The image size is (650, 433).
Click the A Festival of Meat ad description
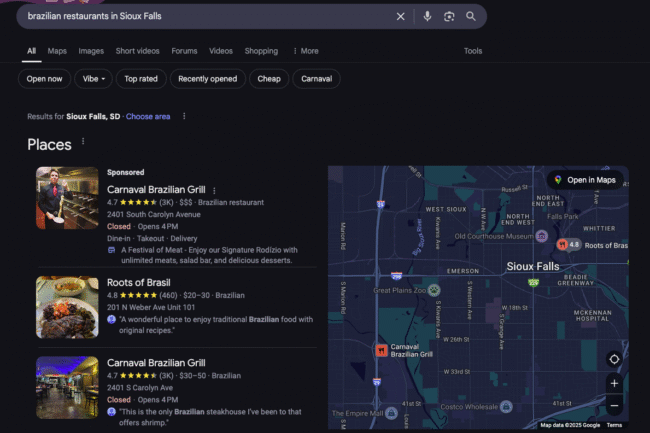pos(209,255)
